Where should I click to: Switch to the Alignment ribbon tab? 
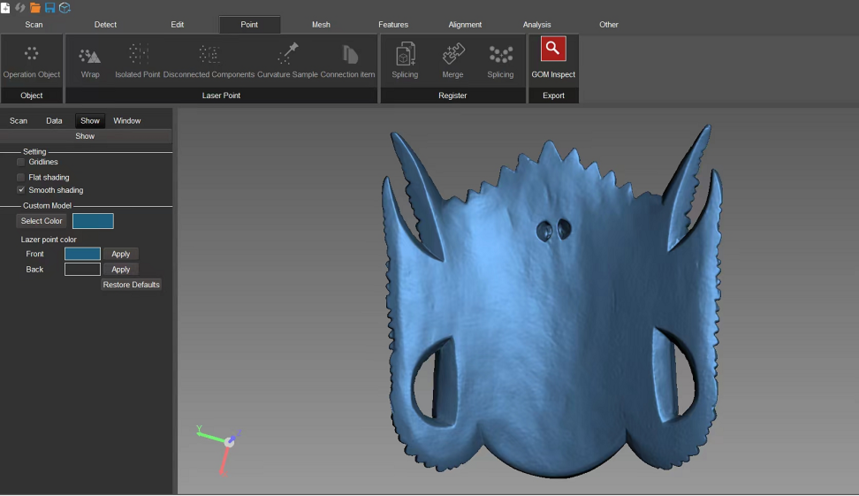[465, 25]
